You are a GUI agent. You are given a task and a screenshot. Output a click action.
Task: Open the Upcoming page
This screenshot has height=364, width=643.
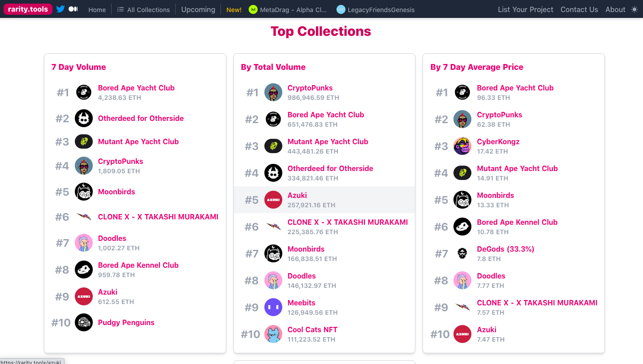click(198, 9)
